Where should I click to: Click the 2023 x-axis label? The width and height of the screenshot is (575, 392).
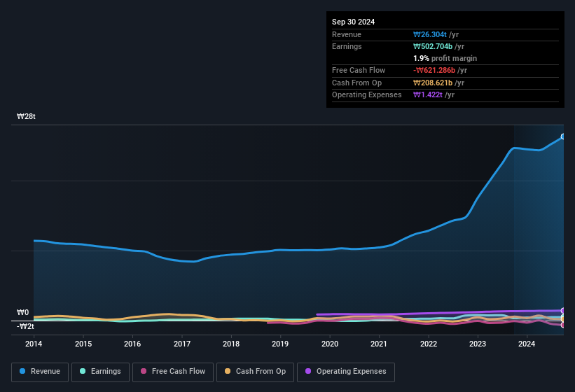tap(478, 344)
